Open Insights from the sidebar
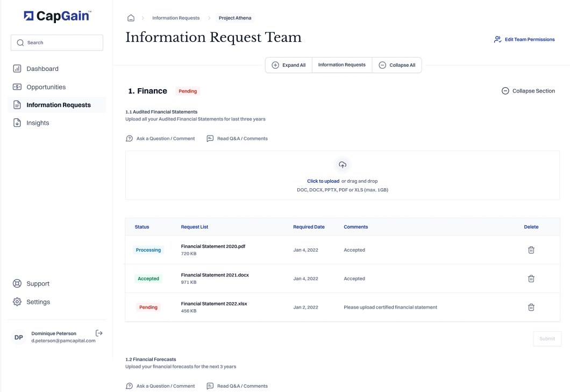The image size is (570, 392). [38, 123]
